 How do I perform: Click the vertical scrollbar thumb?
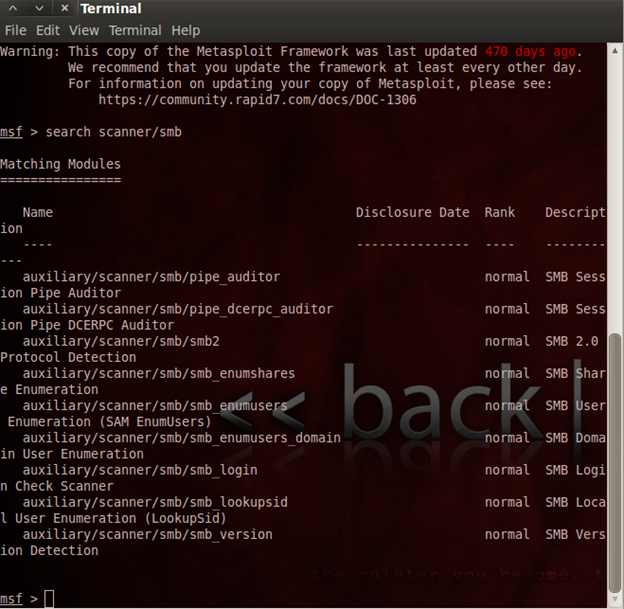click(x=616, y=460)
